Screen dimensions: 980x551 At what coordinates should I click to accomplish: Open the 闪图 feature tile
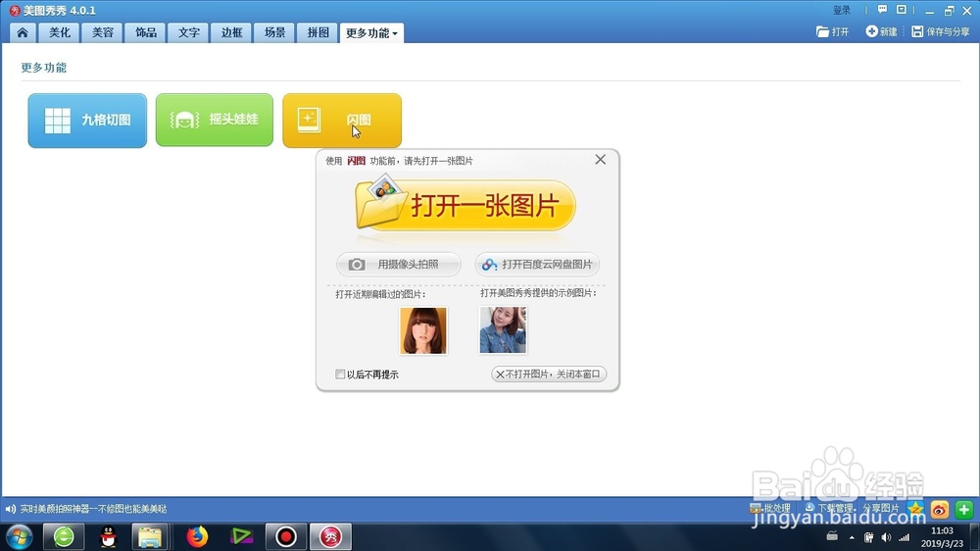(342, 120)
